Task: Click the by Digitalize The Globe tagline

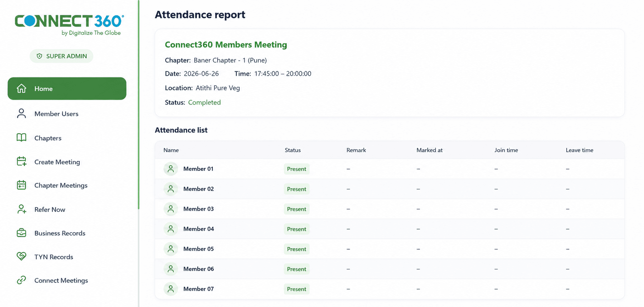Action: [x=91, y=33]
